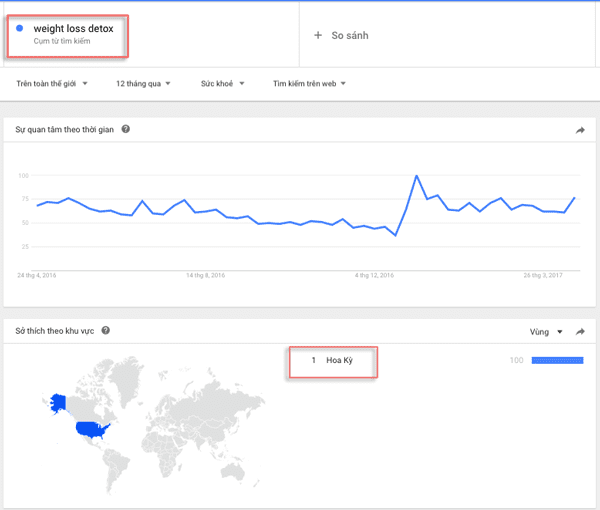Expand the 12 tháng qua time range
This screenshot has height=510, width=600.
[143, 84]
